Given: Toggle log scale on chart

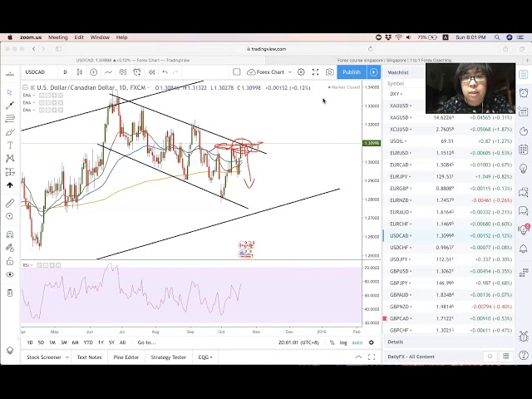Looking at the screenshot, I should coord(343,342).
